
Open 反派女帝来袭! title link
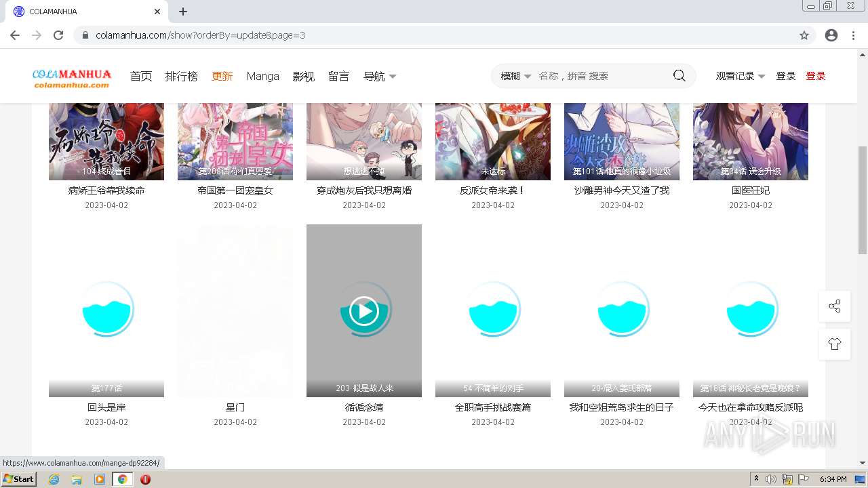pyautogui.click(x=493, y=190)
